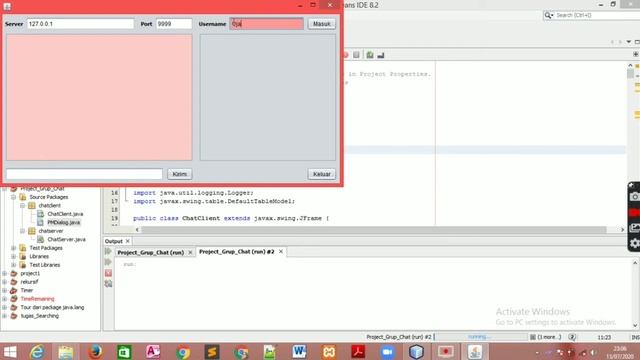Click the screen recorder camera screenshot icon
Viewport: 640px width, 360px height.
(x=634, y=197)
